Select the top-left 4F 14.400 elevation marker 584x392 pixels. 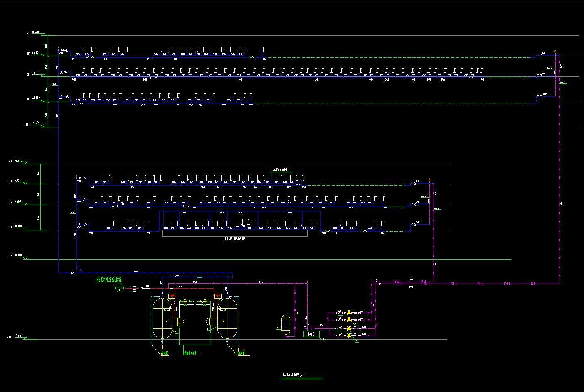[x=35, y=32]
